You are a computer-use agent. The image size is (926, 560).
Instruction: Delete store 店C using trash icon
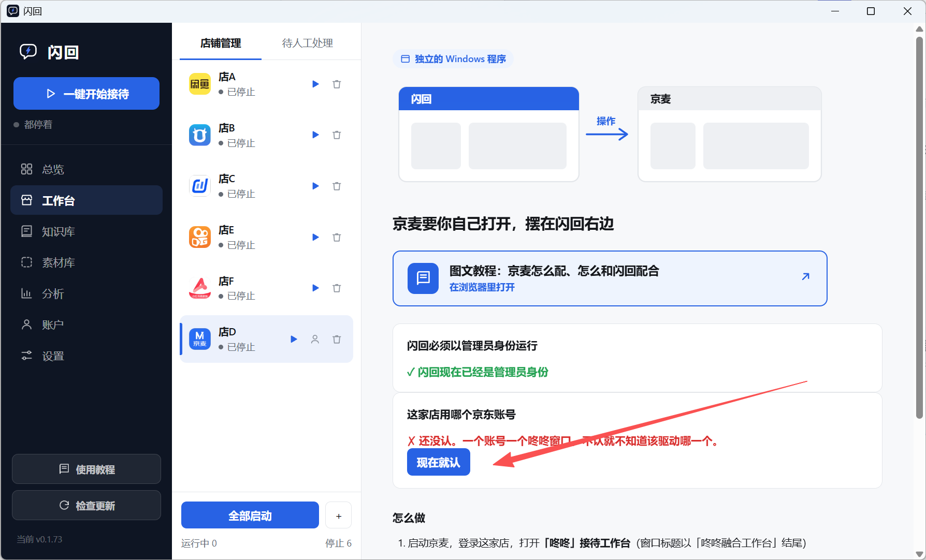coord(337,186)
